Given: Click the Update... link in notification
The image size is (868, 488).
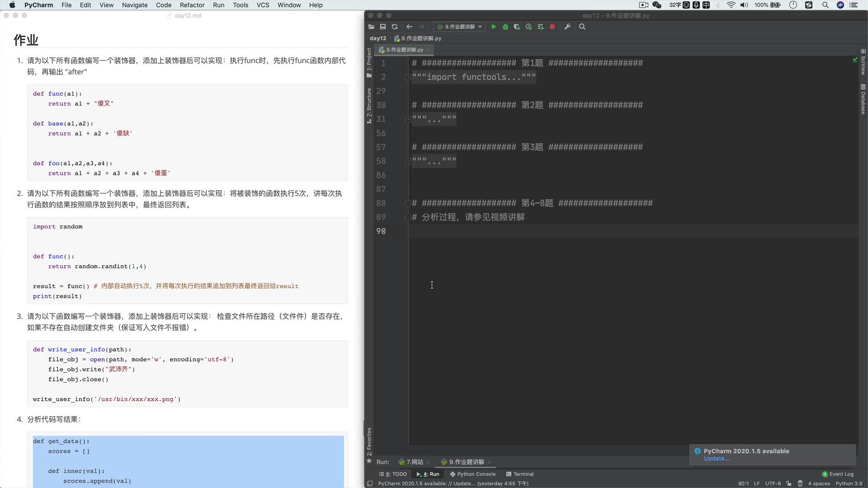Looking at the screenshot, I should 717,459.
